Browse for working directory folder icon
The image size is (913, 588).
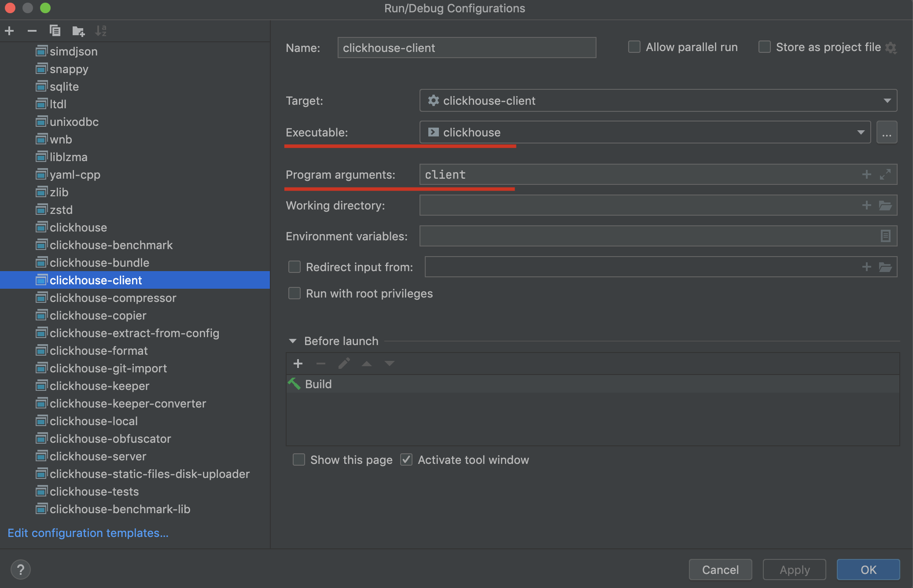click(x=885, y=206)
